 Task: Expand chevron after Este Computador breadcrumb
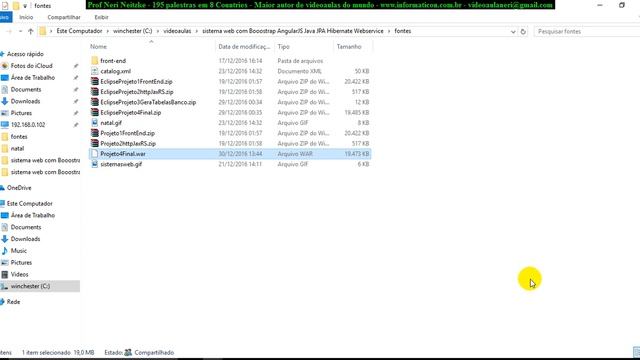108,31
